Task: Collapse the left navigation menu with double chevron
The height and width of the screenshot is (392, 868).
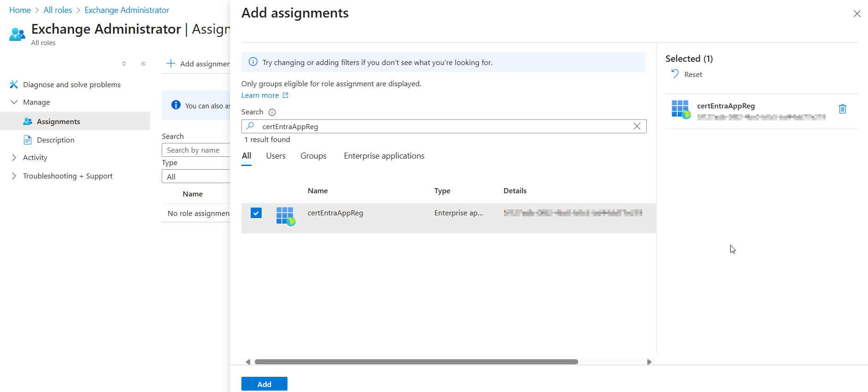Action: (x=143, y=64)
